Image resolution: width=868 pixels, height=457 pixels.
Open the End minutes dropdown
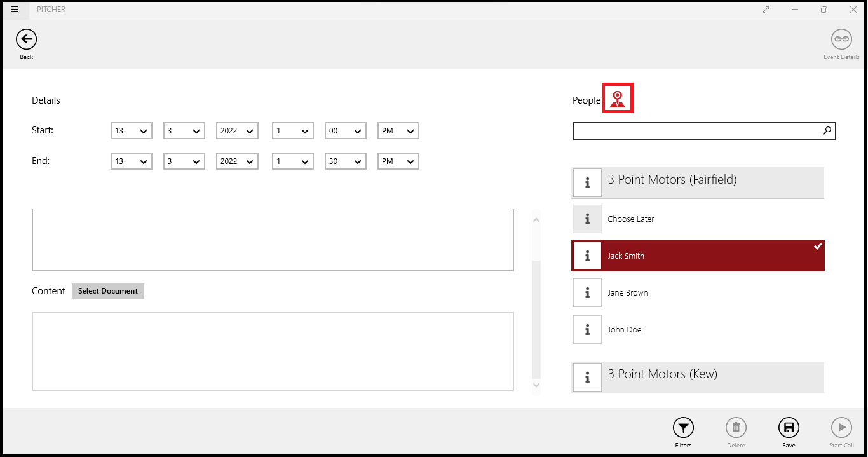tap(345, 161)
